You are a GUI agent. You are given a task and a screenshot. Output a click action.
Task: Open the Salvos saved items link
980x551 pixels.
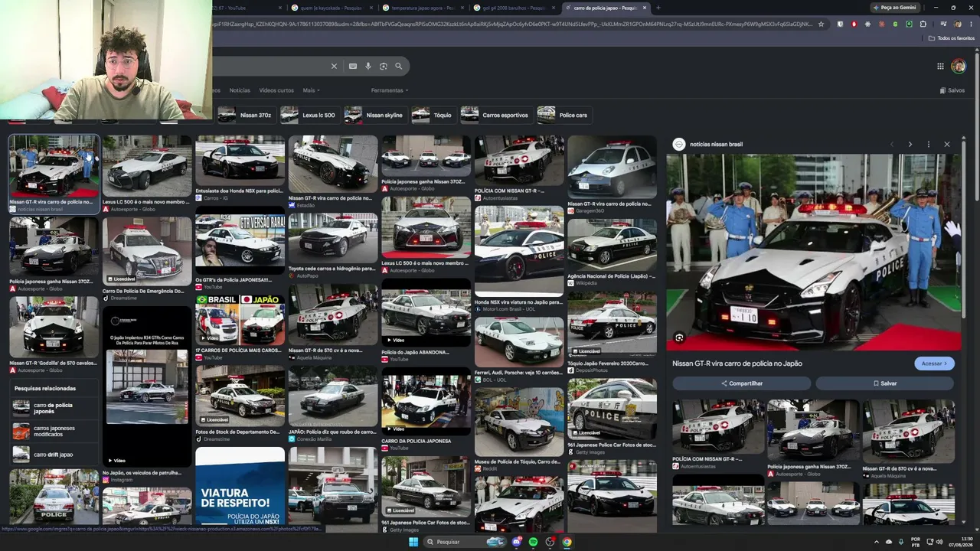click(x=952, y=90)
